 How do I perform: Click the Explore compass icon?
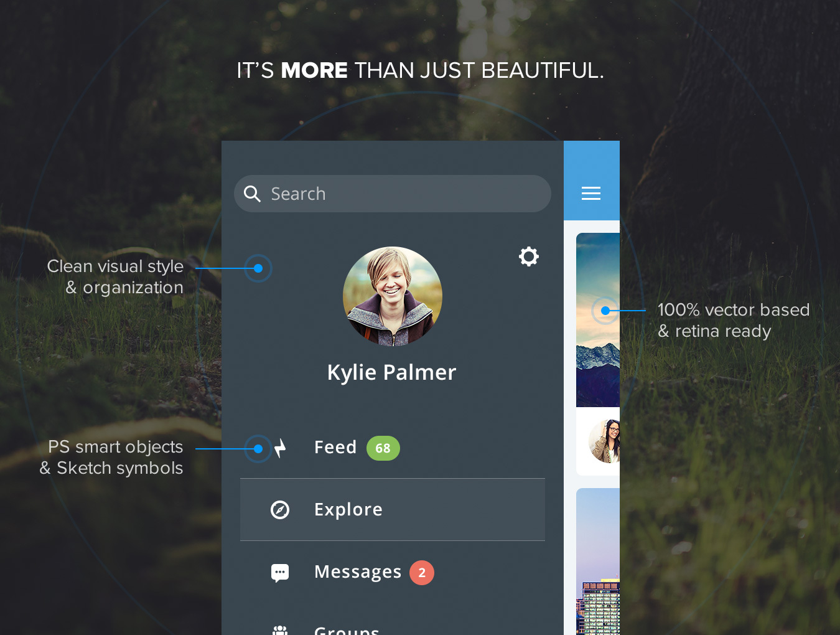pos(280,510)
